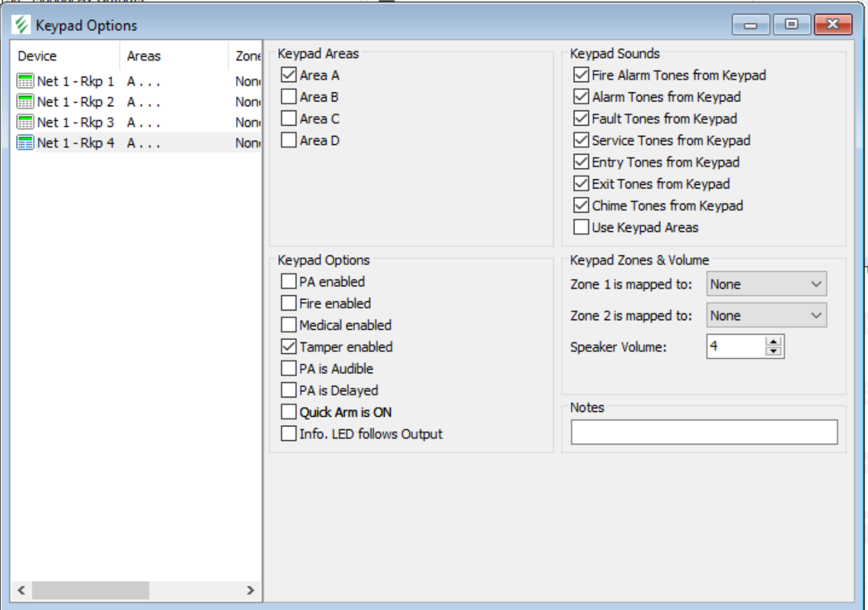The image size is (868, 610).
Task: Click the Keypad Options title bar app icon
Action: 22,26
